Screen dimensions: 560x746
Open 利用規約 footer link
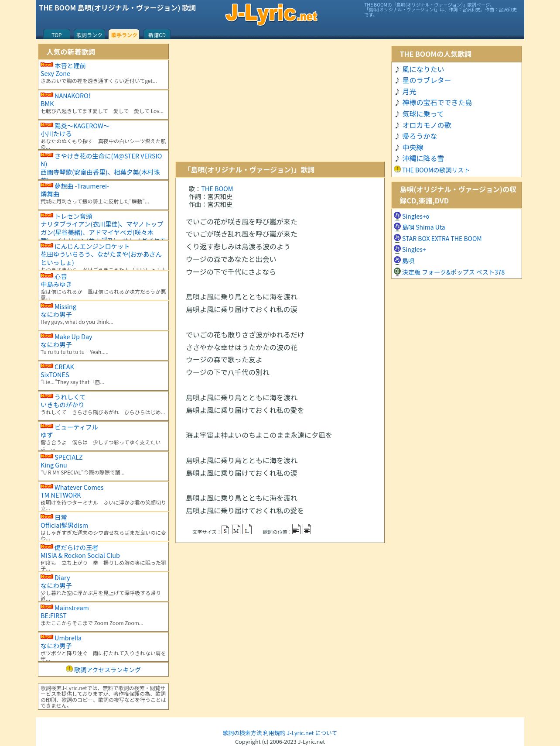(274, 733)
